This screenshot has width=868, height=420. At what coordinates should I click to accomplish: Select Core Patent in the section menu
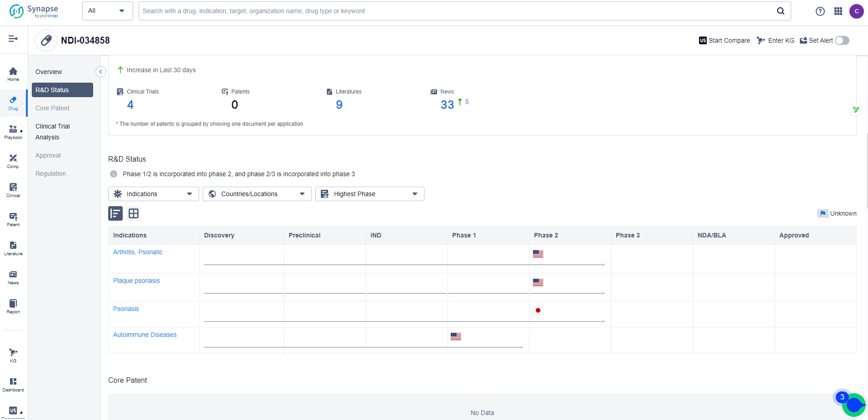point(52,108)
